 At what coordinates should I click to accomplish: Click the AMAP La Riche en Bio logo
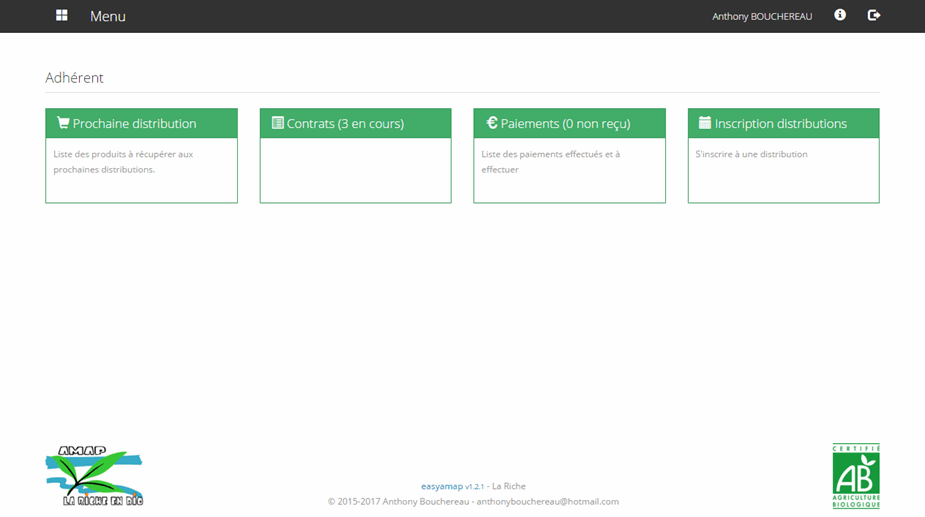coord(94,476)
